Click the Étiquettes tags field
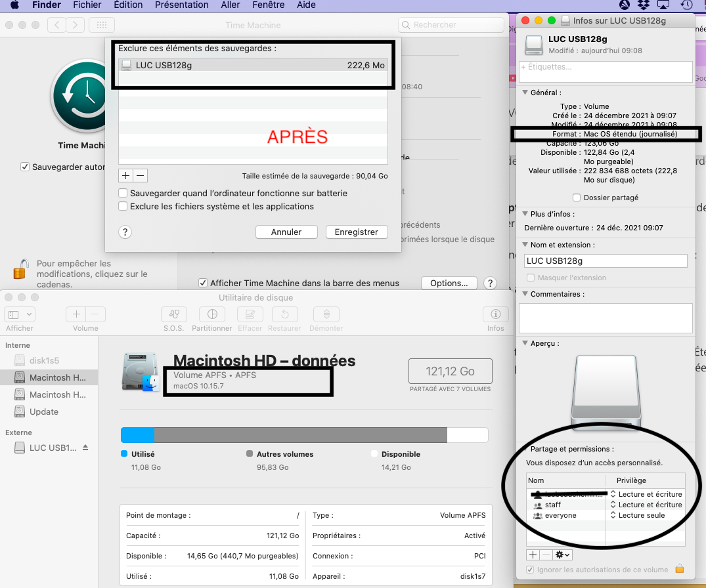This screenshot has height=588, width=706. (606, 72)
